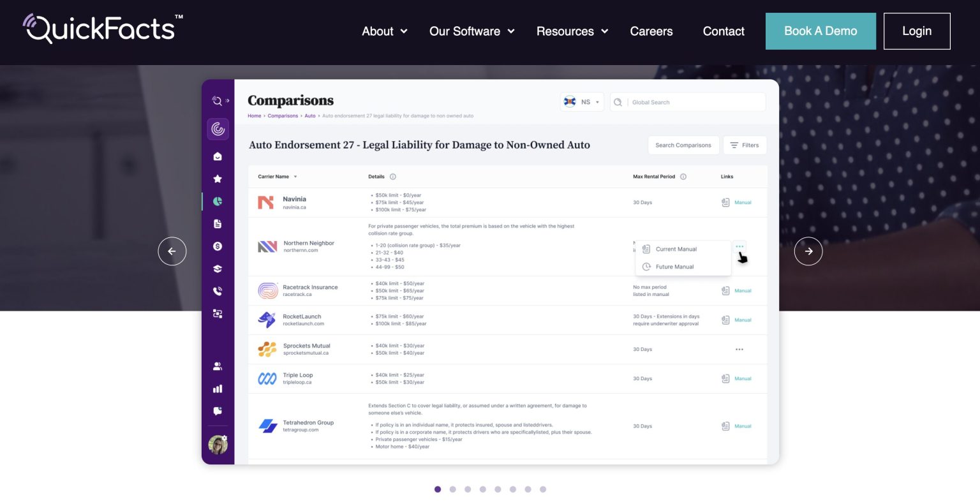Open the users icon in sidebar
The width and height of the screenshot is (980, 504).
click(x=218, y=366)
